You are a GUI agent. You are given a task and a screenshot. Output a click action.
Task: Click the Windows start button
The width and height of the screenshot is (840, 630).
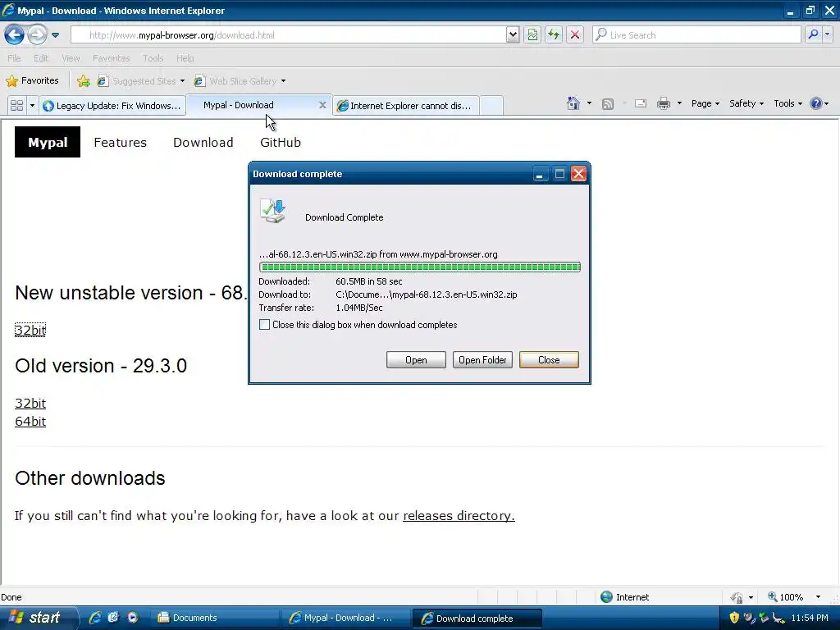39,618
